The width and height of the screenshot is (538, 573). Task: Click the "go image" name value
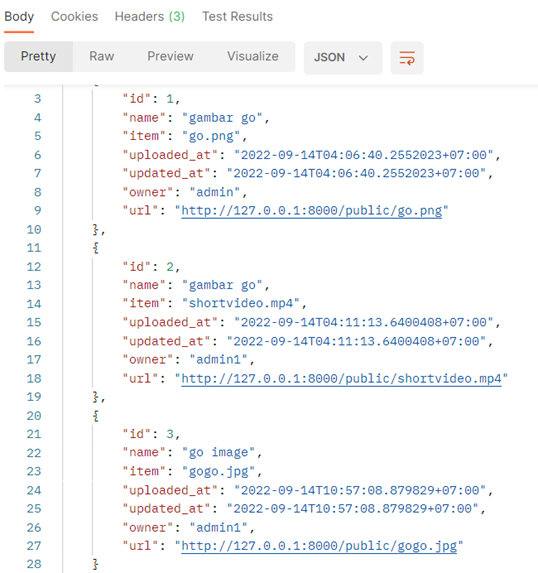[x=218, y=453]
